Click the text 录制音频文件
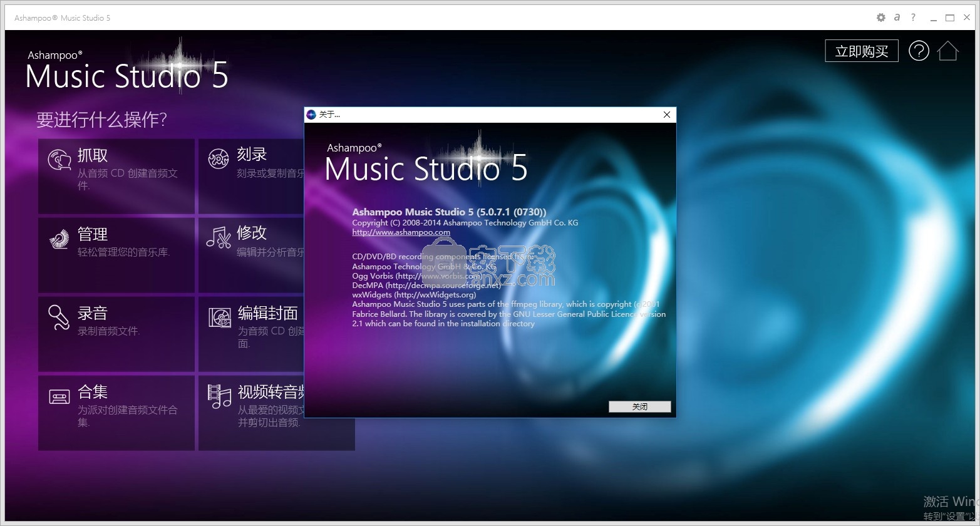This screenshot has height=526, width=980. [x=108, y=331]
